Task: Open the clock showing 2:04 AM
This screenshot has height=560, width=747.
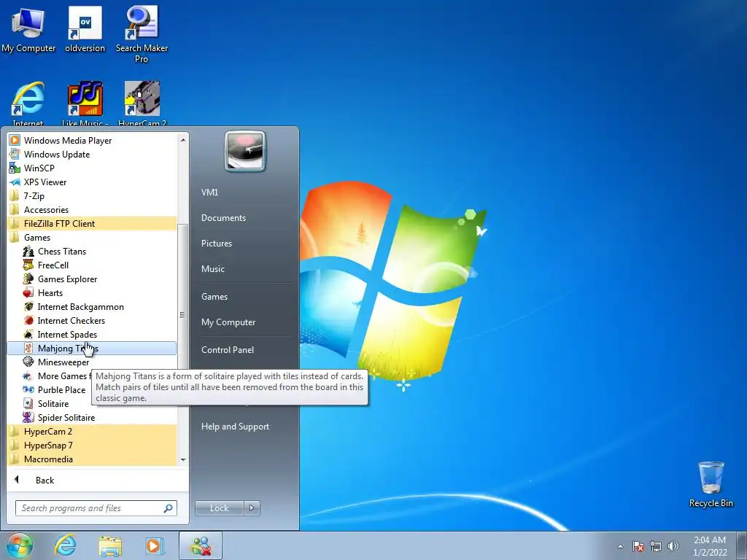Action: coord(710,546)
